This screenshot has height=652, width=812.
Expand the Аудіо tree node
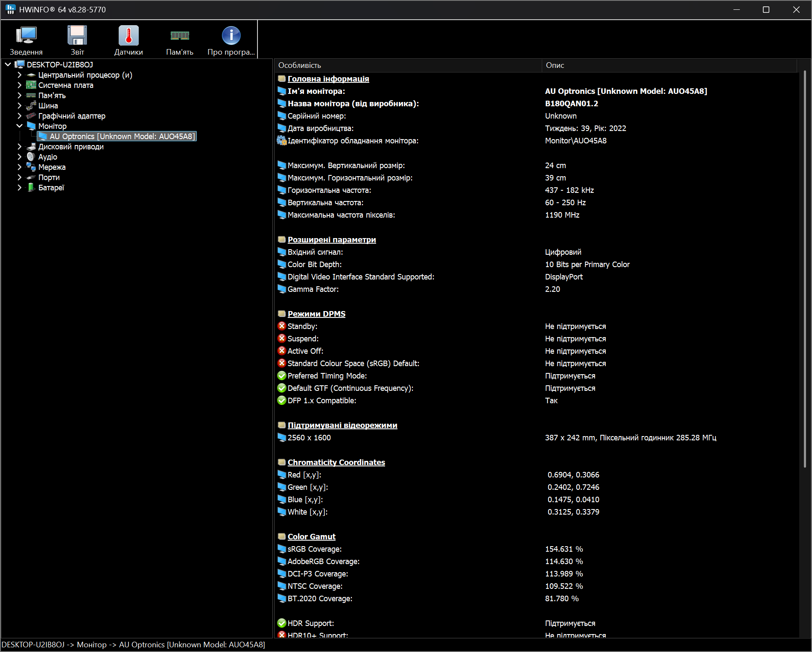[19, 157]
